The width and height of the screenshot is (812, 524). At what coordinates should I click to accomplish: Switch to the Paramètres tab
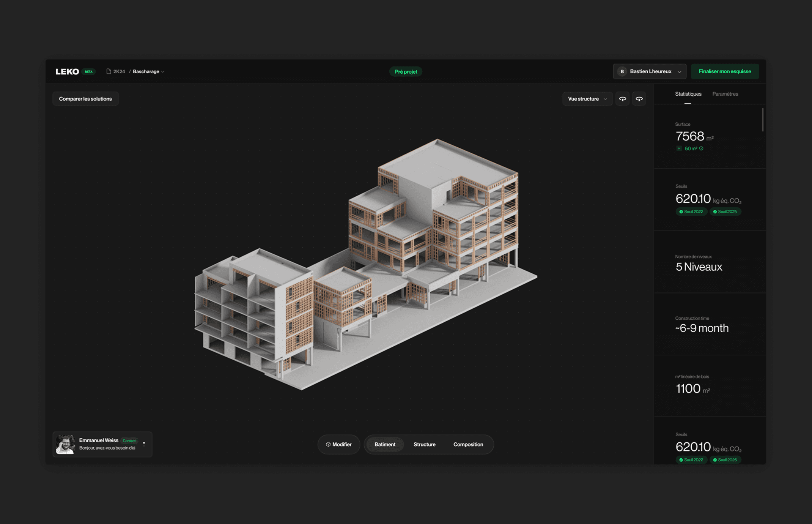[725, 94]
